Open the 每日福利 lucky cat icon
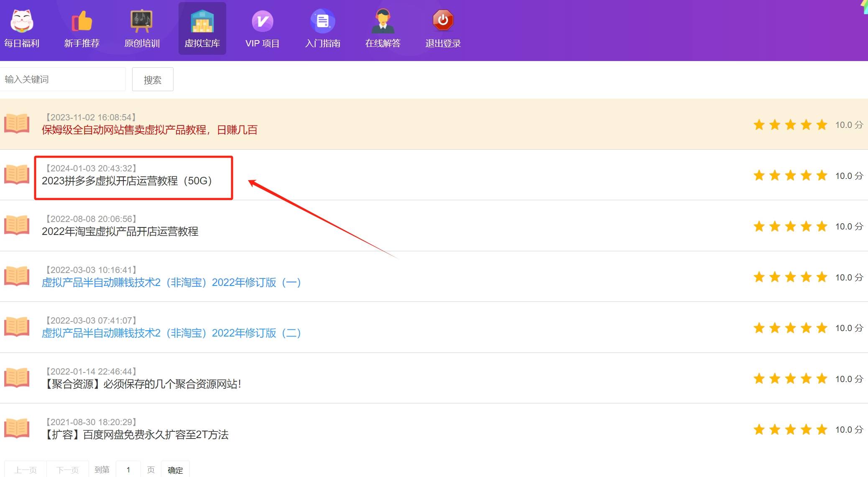 (22, 20)
